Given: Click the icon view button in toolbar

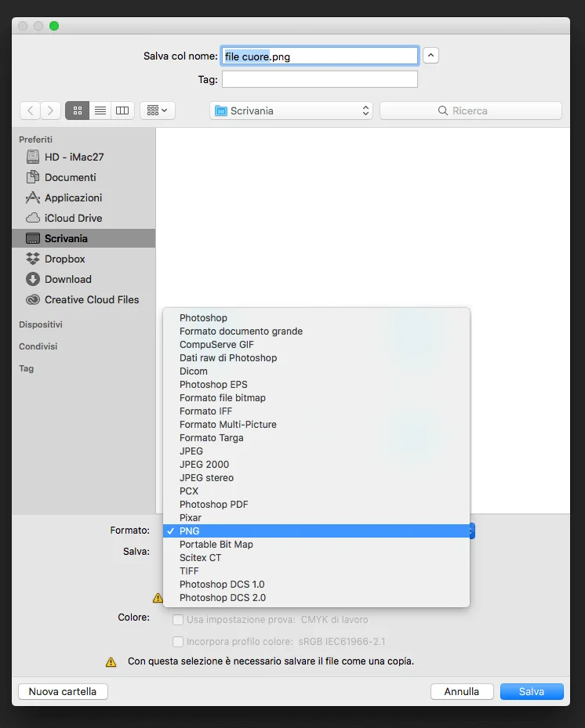Looking at the screenshot, I should click(77, 110).
